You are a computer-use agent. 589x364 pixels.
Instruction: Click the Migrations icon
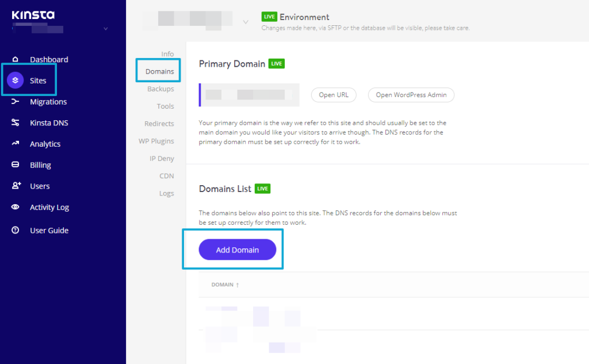tap(15, 101)
